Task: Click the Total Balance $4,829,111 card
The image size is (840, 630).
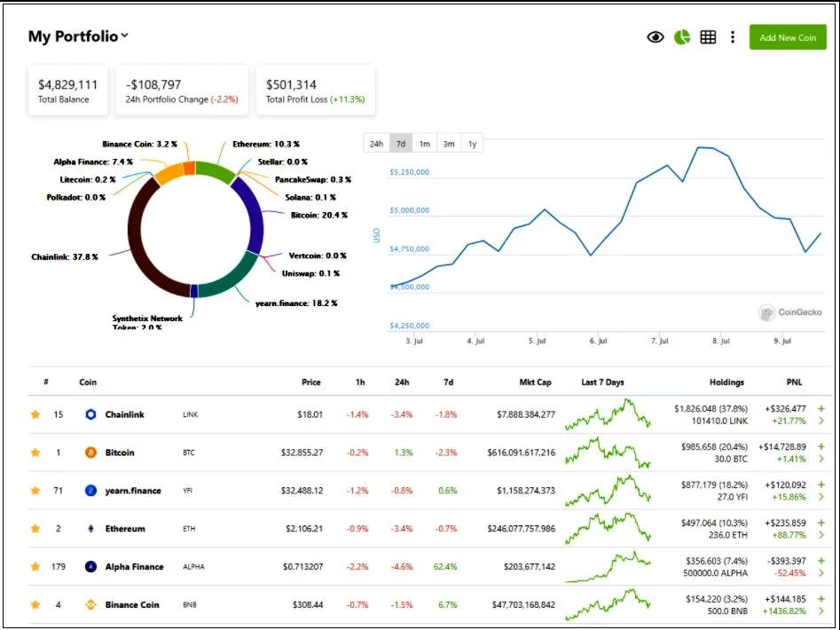Action: click(x=68, y=91)
